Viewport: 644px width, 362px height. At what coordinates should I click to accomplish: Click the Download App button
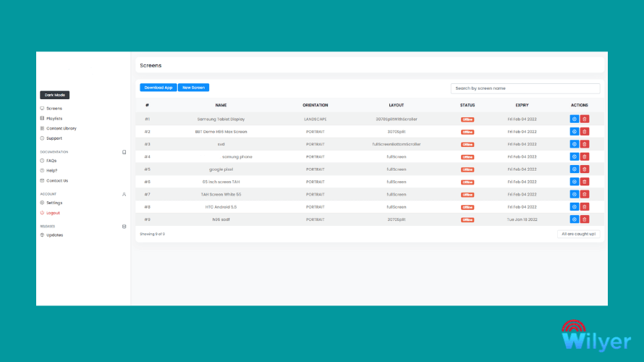(x=158, y=88)
